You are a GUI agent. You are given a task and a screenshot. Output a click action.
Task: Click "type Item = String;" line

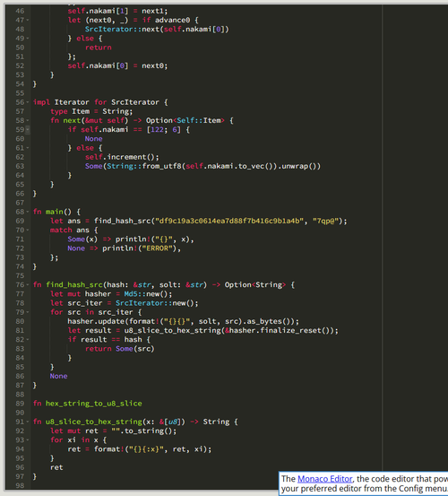pyautogui.click(x=91, y=111)
